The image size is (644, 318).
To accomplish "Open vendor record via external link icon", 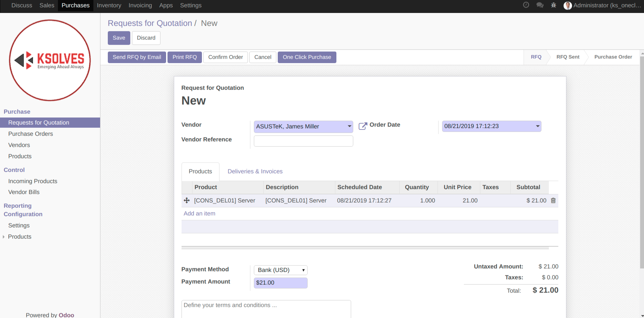I will [x=362, y=126].
